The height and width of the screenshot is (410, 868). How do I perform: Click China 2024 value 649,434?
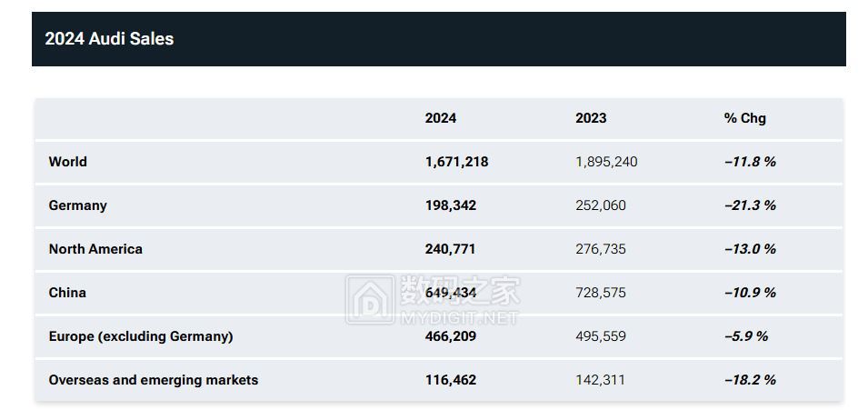451,293
